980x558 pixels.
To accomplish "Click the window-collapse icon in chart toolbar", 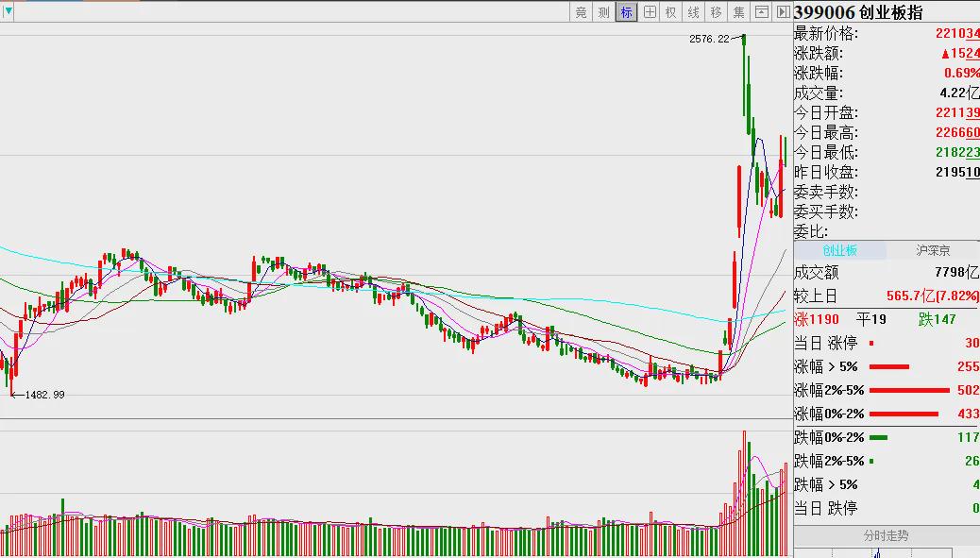I will click(x=761, y=12).
